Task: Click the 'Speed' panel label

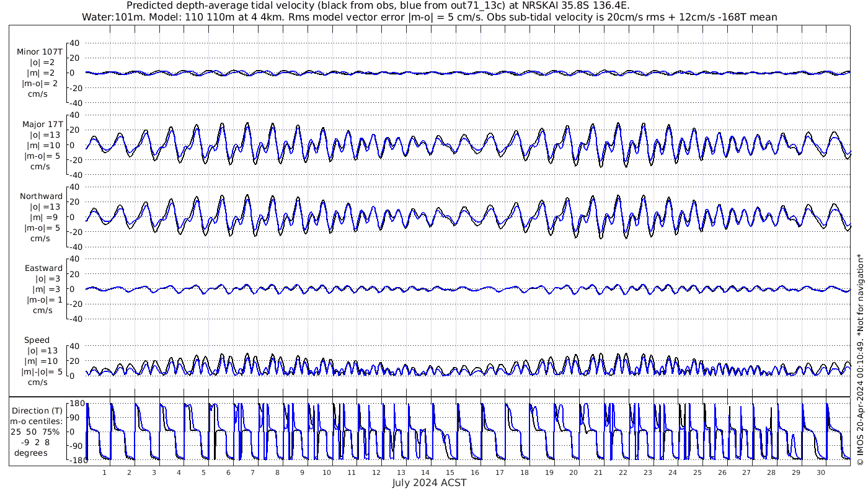Action: point(37,340)
